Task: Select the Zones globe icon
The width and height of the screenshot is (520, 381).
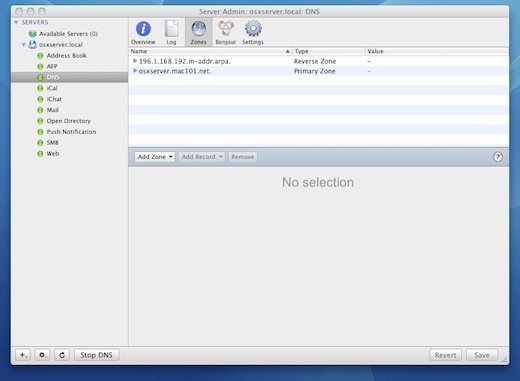Action: [198, 29]
